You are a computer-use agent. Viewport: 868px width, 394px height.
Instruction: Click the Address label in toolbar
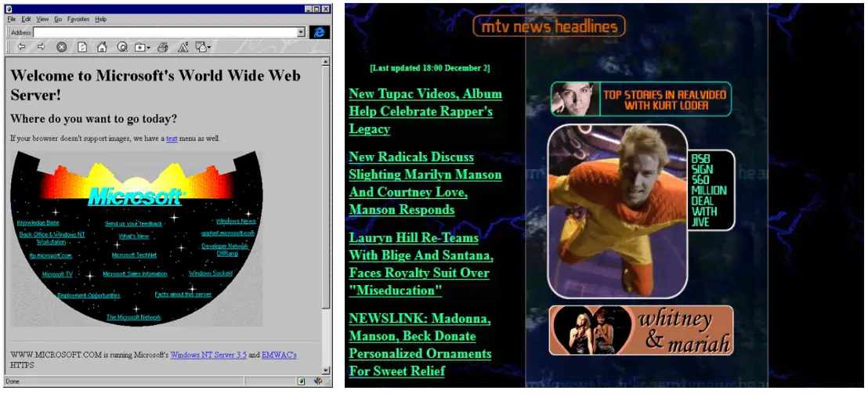point(21,33)
